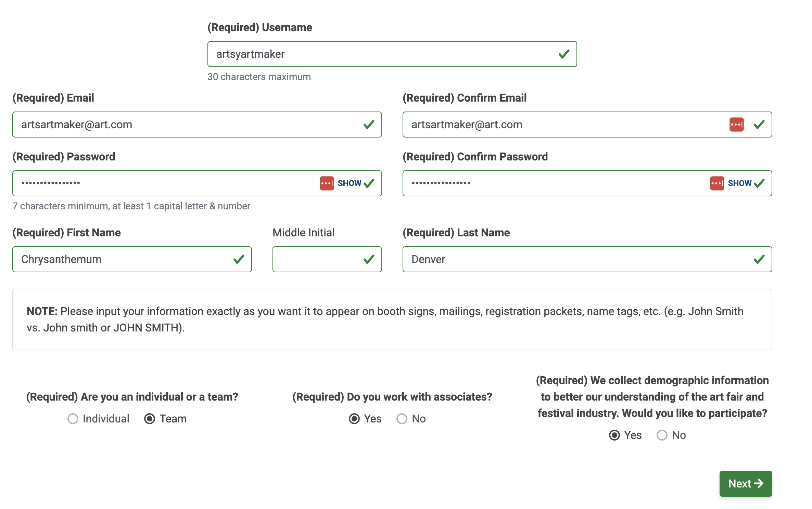
Task: Select the Individual radio option
Action: (73, 419)
